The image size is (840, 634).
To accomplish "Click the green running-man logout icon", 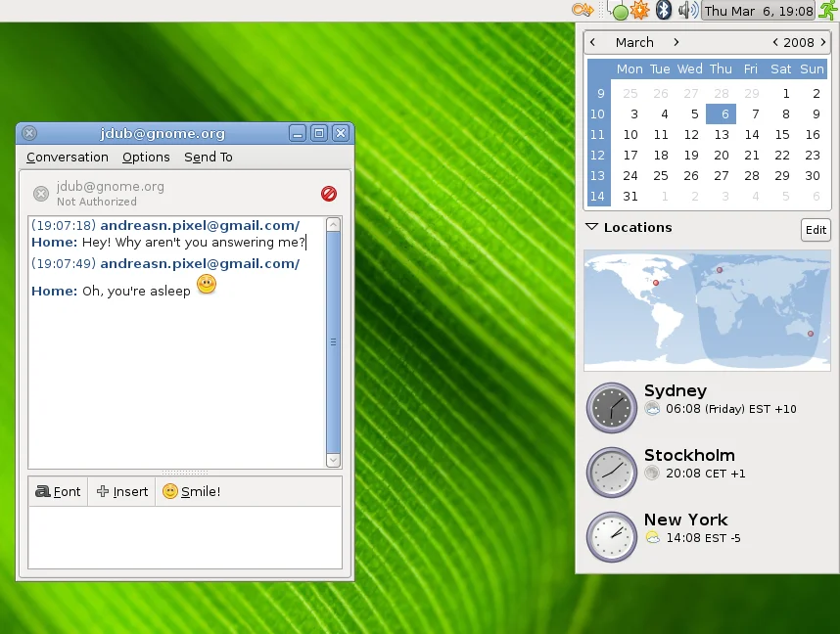I will tap(828, 11).
